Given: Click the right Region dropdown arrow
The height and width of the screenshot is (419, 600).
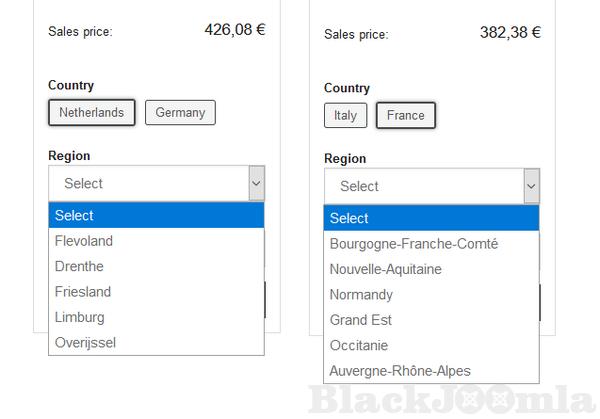Looking at the screenshot, I should coord(531,187).
